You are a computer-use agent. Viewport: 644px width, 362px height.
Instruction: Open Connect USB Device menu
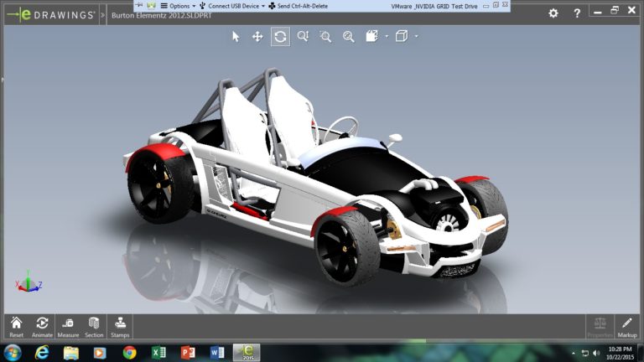[x=232, y=6]
